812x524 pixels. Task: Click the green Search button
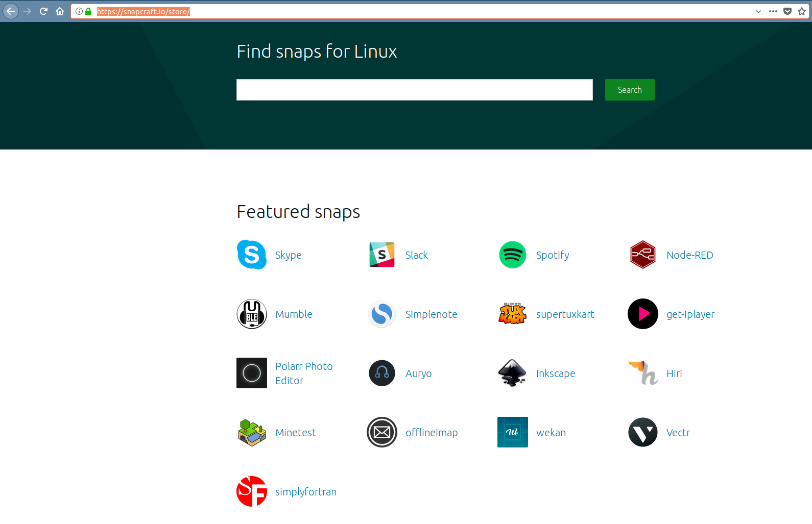click(x=630, y=90)
